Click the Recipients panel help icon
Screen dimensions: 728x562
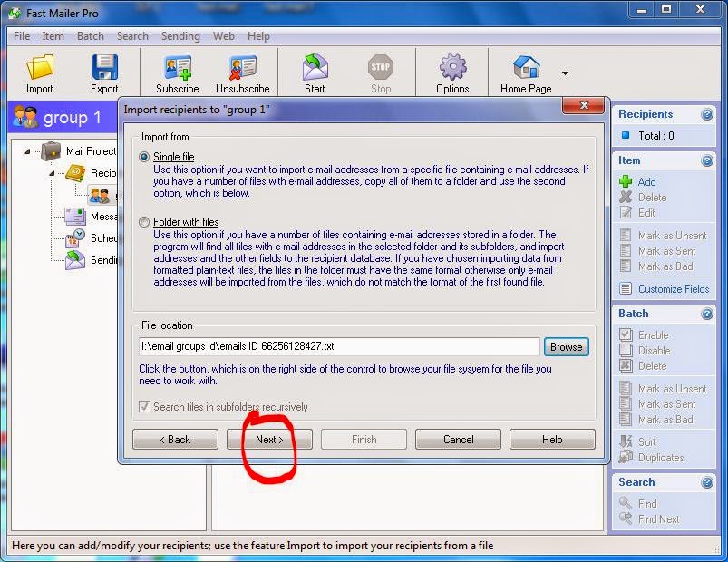click(x=706, y=114)
